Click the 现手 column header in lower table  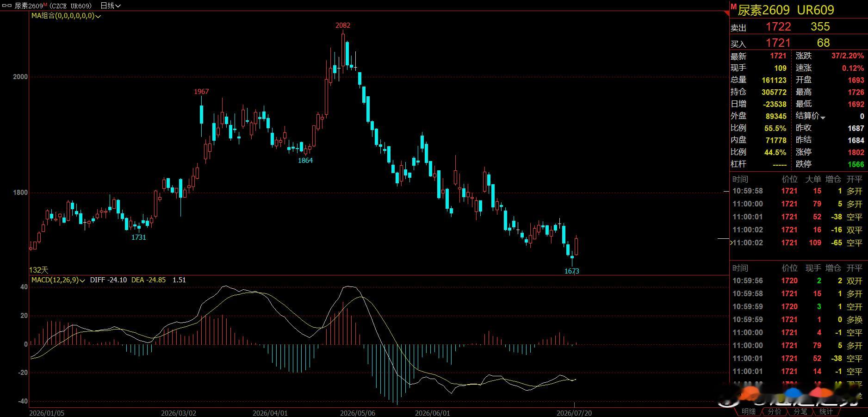[813, 268]
